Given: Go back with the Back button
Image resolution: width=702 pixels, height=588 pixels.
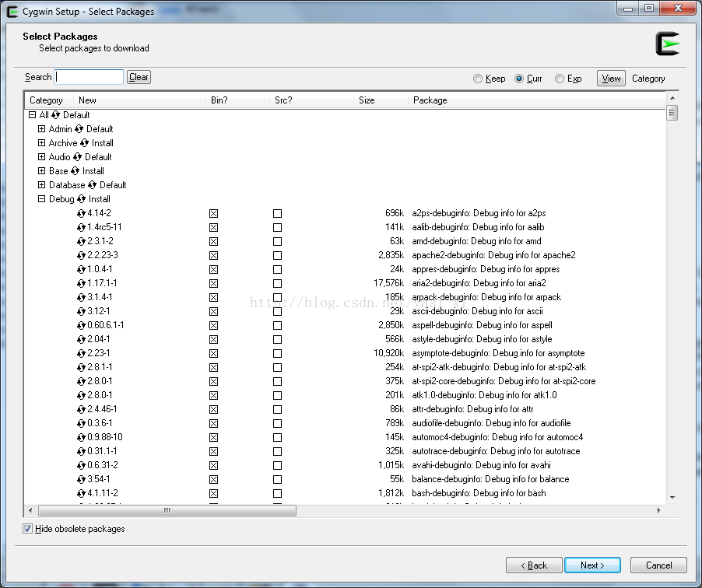Looking at the screenshot, I should click(534, 565).
